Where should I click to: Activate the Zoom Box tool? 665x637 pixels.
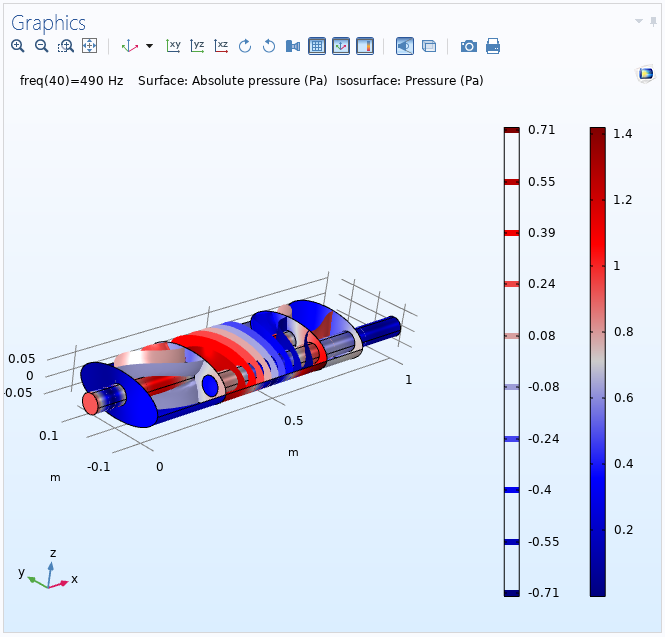coord(66,46)
